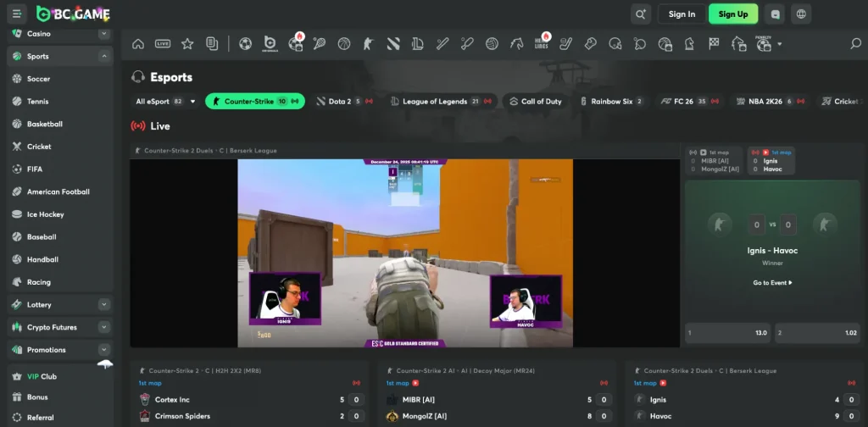Open the LIVE events icon in toolbar
The width and height of the screenshot is (868, 427).
(163, 44)
